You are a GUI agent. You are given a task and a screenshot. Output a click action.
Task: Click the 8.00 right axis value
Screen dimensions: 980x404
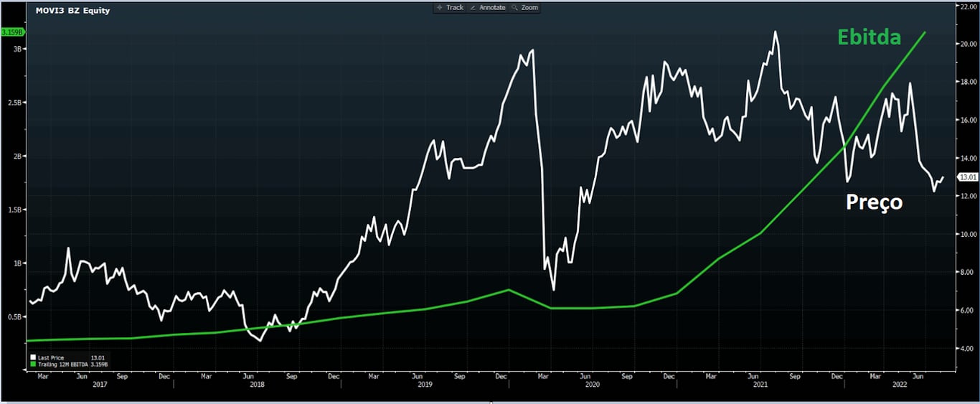pyautogui.click(x=969, y=272)
